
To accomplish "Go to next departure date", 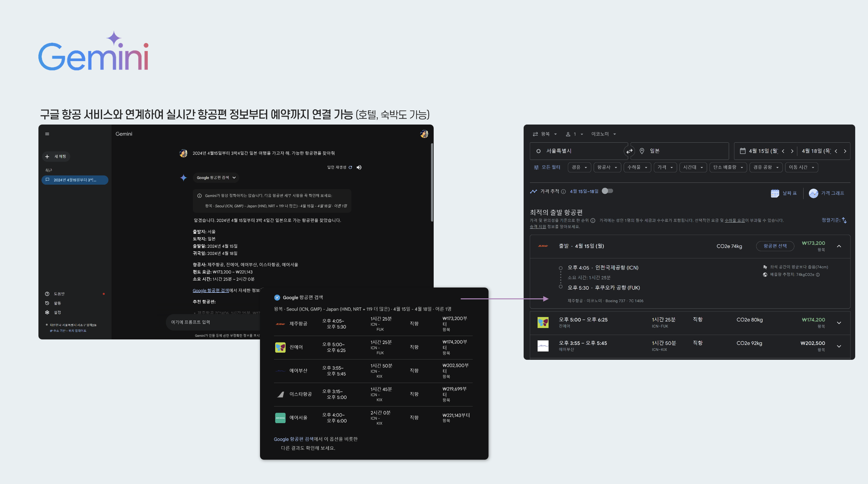I will point(792,151).
